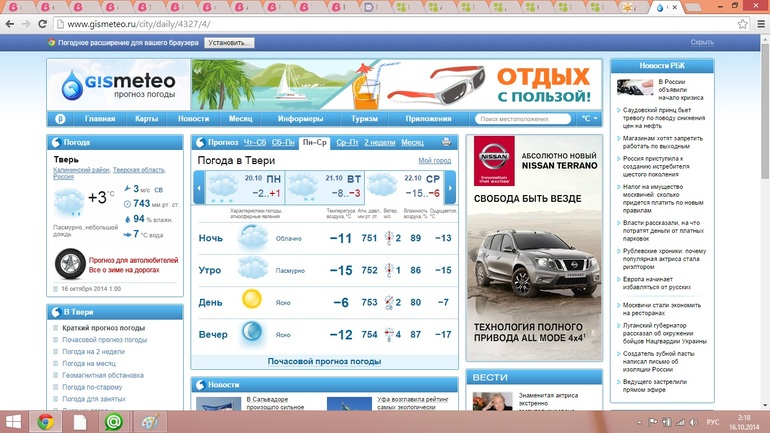The image size is (770, 433).
Task: Open Тверская область location link
Action: point(138,170)
